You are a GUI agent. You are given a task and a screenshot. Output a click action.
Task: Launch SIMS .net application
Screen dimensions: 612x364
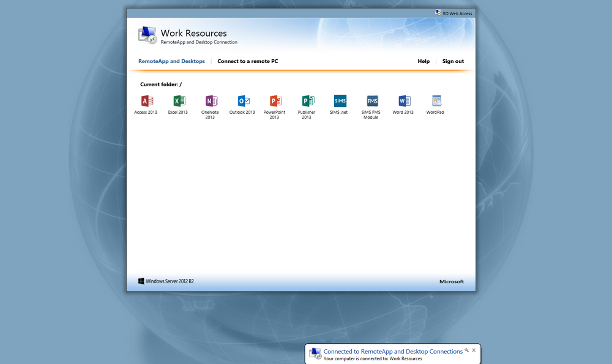point(340,101)
